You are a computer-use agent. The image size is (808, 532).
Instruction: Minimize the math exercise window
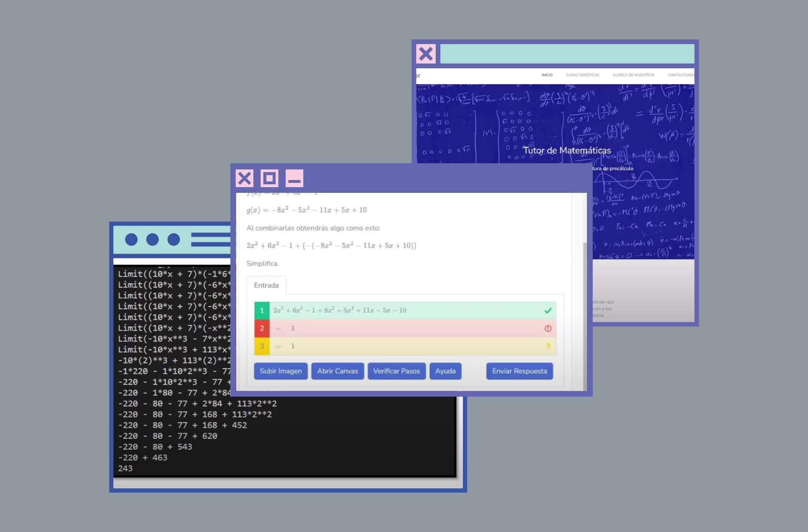[x=294, y=178]
